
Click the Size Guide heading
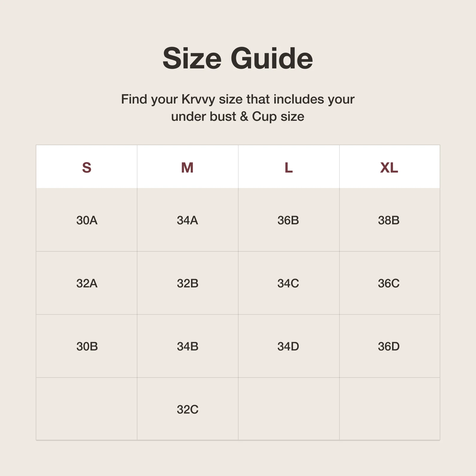point(238,58)
